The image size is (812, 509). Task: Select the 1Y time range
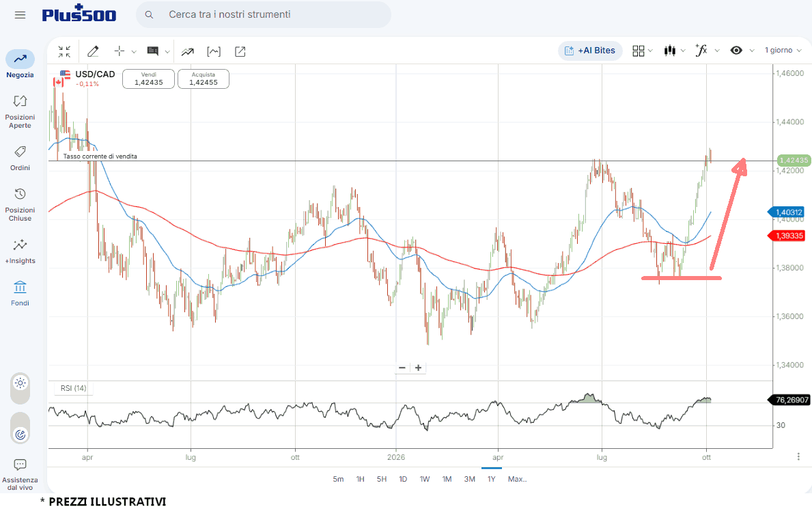492,479
